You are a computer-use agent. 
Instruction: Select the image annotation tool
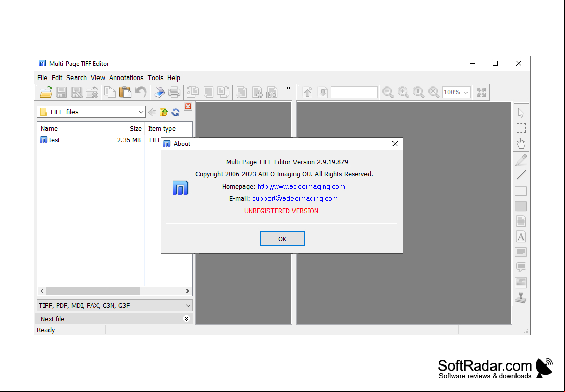tap(521, 282)
